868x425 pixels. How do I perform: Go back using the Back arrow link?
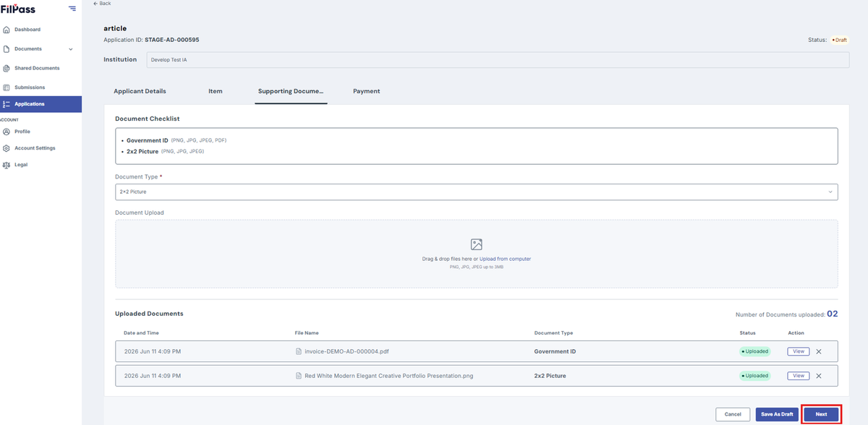pyautogui.click(x=102, y=4)
